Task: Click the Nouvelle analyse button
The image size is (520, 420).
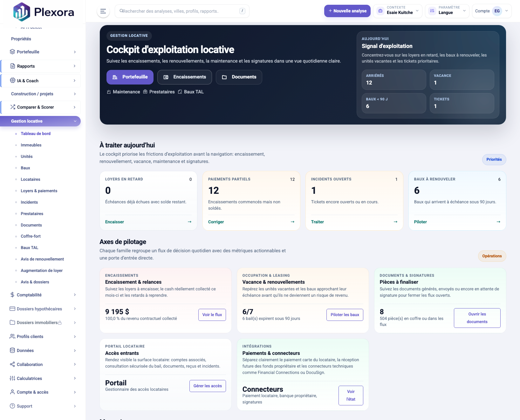Action: (347, 11)
